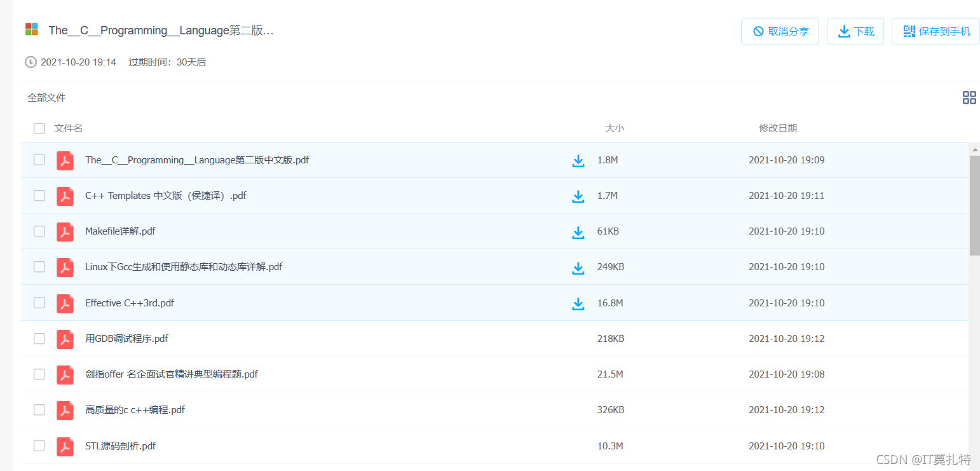Click the 1.7M size of C++ Templates

[608, 196]
